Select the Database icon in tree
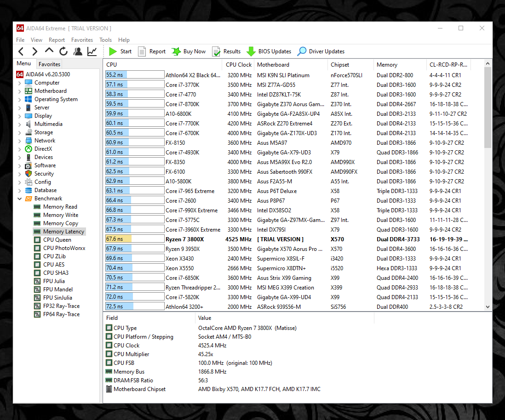 pos(29,190)
